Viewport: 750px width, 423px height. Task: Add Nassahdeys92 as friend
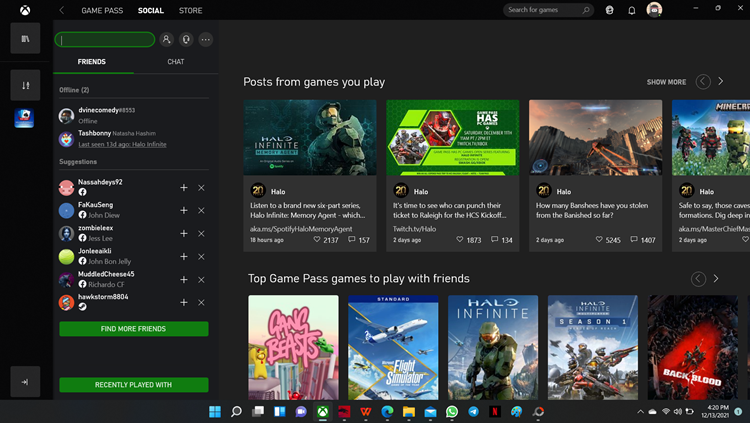[x=184, y=188]
